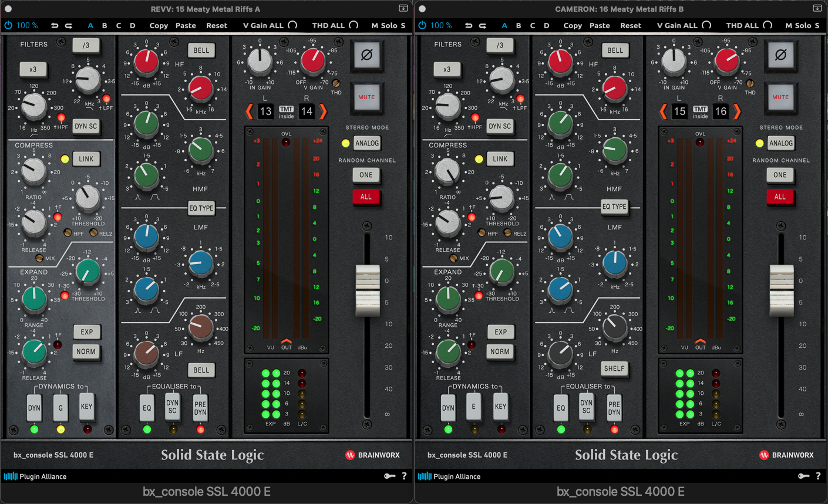Click M Solo button in CAMERON toolbar
This screenshot has width=828, height=504.
pyautogui.click(x=803, y=25)
